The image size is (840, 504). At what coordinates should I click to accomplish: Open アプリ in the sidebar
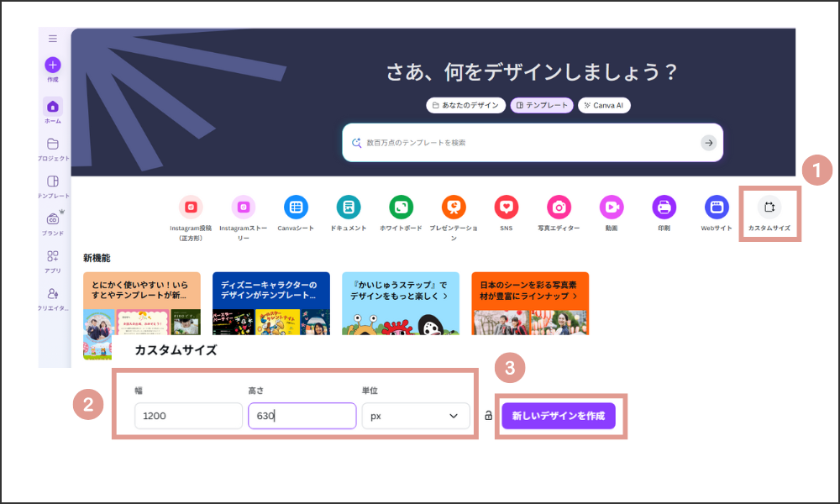pyautogui.click(x=52, y=261)
